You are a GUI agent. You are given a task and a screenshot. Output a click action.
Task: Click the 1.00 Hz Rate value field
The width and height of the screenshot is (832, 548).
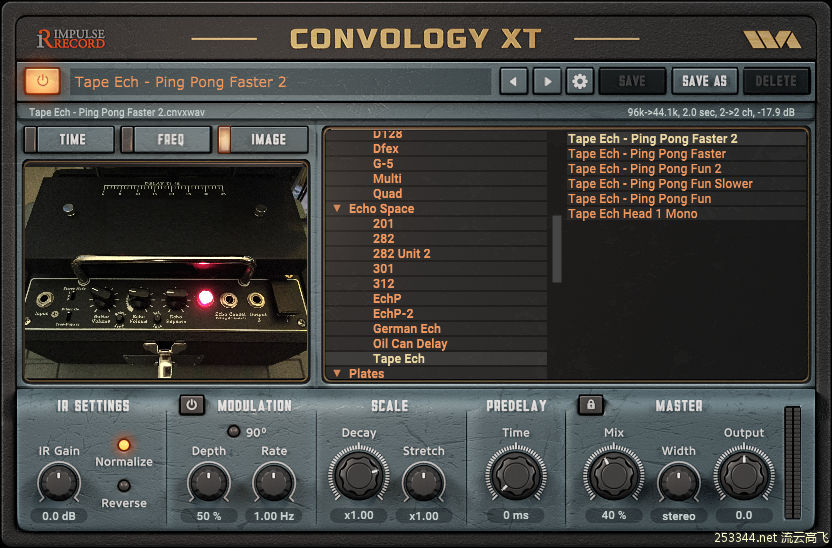pyautogui.click(x=274, y=516)
